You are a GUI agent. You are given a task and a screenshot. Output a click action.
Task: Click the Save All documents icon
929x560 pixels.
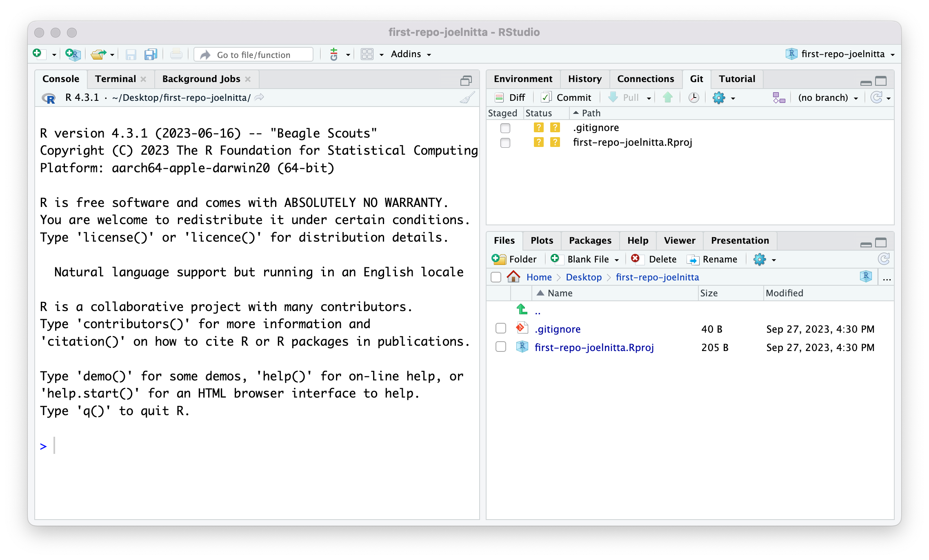pyautogui.click(x=151, y=54)
